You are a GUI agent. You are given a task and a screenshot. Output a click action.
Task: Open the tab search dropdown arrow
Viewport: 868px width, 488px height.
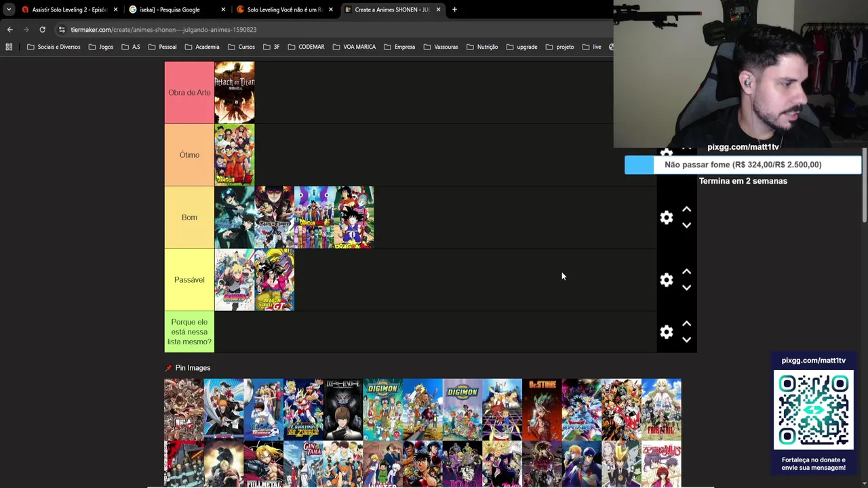click(x=8, y=9)
